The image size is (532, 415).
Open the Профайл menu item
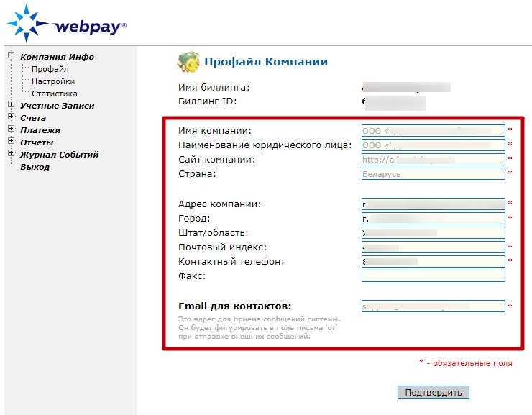pos(50,69)
